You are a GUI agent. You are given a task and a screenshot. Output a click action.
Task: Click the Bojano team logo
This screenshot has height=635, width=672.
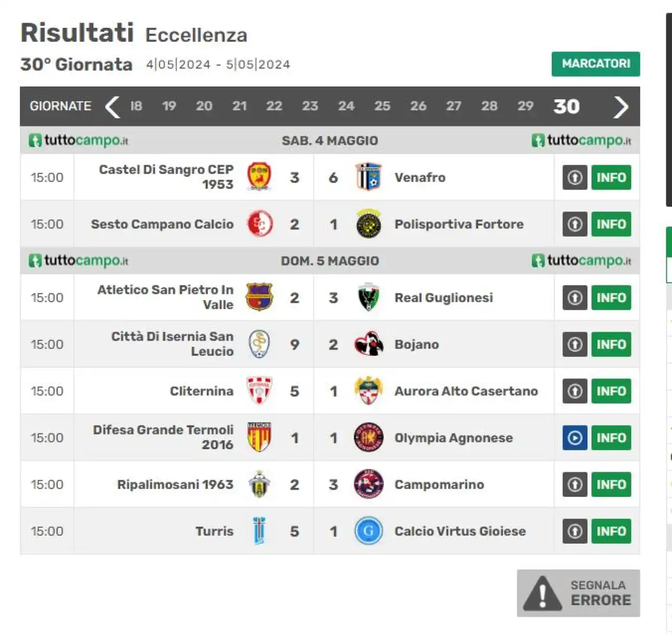click(x=369, y=344)
